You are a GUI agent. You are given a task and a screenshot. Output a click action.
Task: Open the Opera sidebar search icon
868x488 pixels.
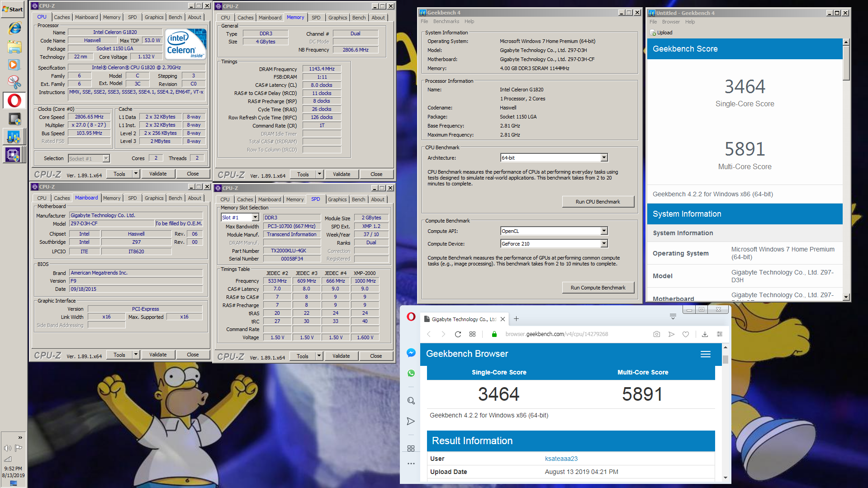pyautogui.click(x=411, y=401)
